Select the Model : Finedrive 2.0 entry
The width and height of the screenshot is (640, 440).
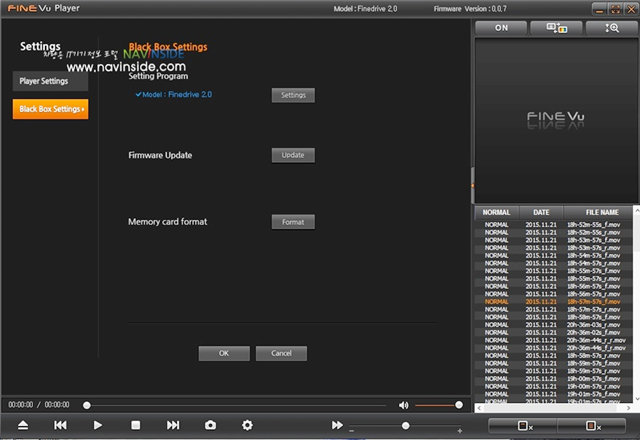pos(173,95)
